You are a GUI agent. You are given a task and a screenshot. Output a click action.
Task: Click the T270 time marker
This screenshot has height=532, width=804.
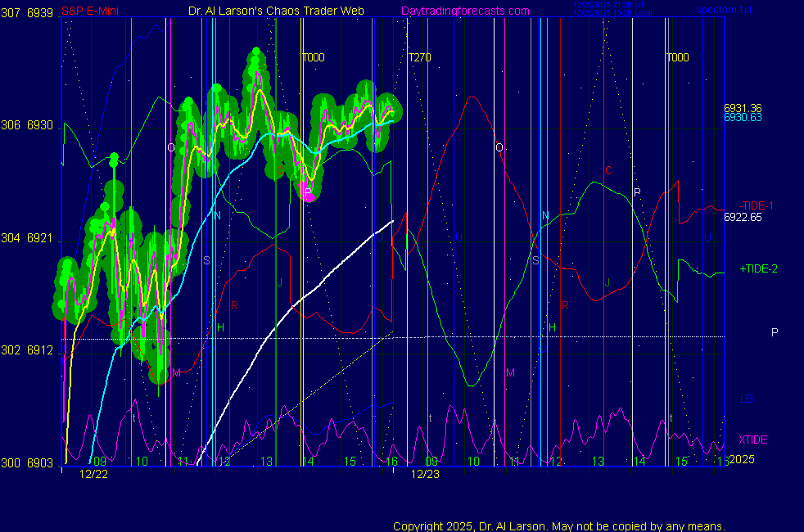coord(419,58)
